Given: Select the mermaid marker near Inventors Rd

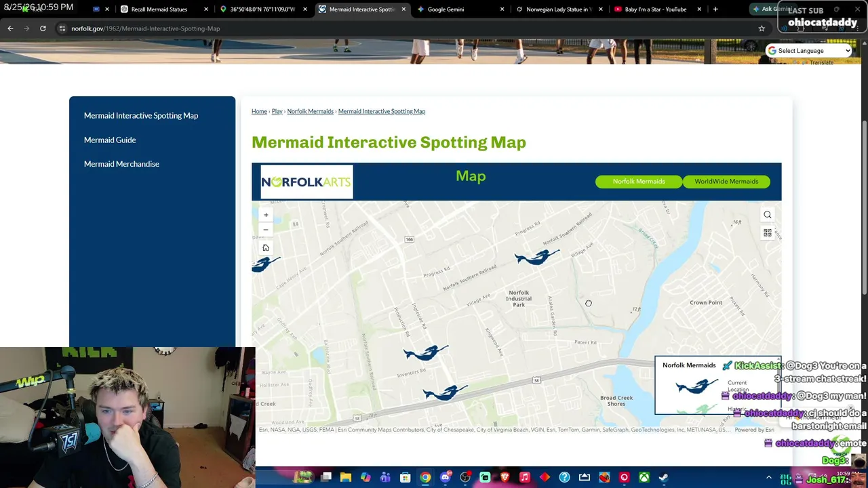Looking at the screenshot, I should [x=426, y=352].
